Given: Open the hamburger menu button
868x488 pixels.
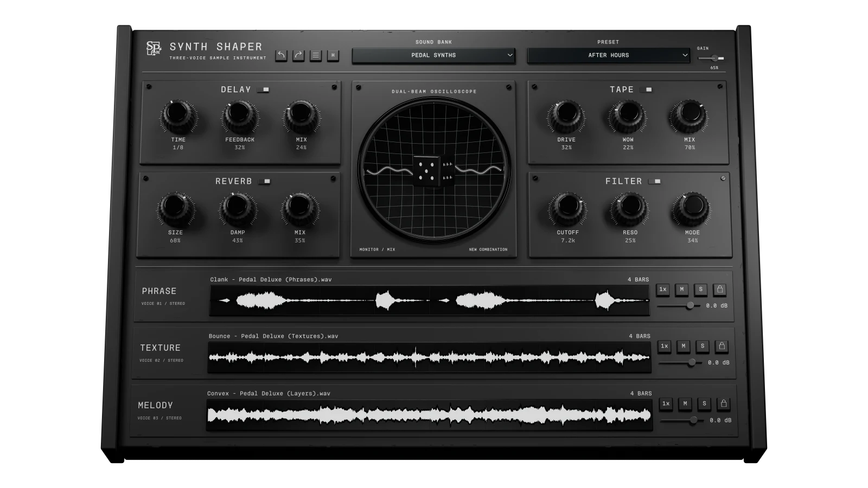Looking at the screenshot, I should 316,55.
